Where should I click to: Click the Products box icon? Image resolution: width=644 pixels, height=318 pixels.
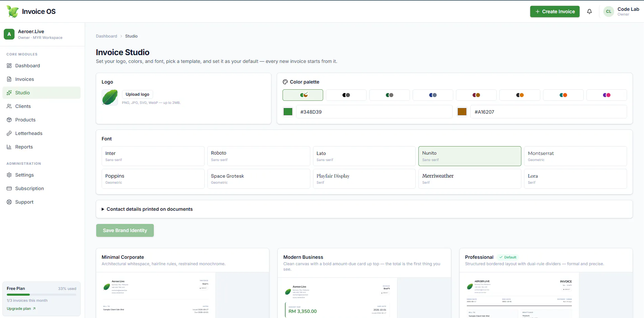tap(9, 120)
